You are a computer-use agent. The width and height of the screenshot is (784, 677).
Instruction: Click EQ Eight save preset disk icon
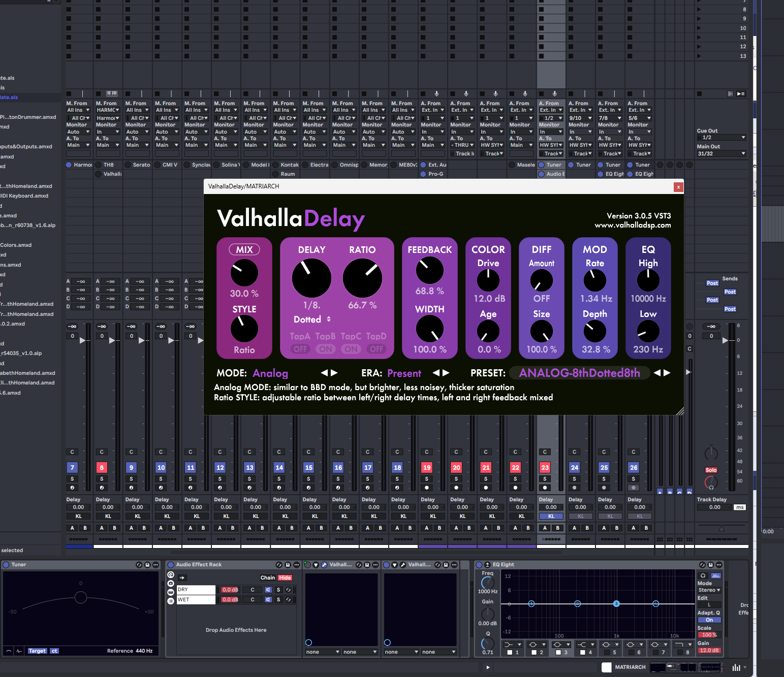[x=711, y=565]
